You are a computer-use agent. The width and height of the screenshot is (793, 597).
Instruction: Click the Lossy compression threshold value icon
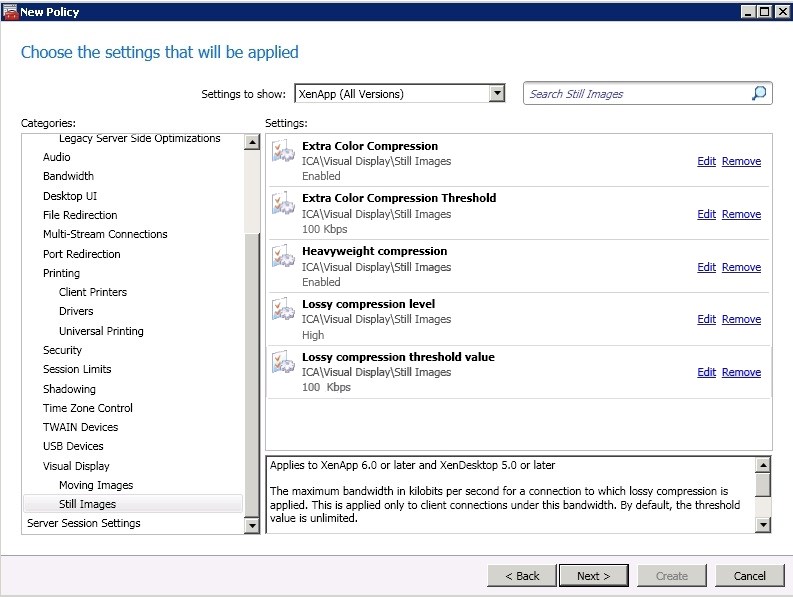coord(283,362)
